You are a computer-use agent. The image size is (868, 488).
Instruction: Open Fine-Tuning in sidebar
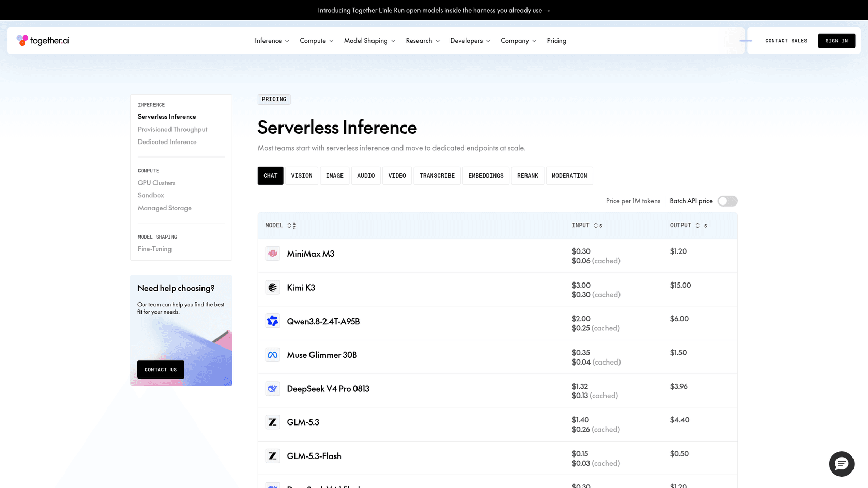coord(154,249)
